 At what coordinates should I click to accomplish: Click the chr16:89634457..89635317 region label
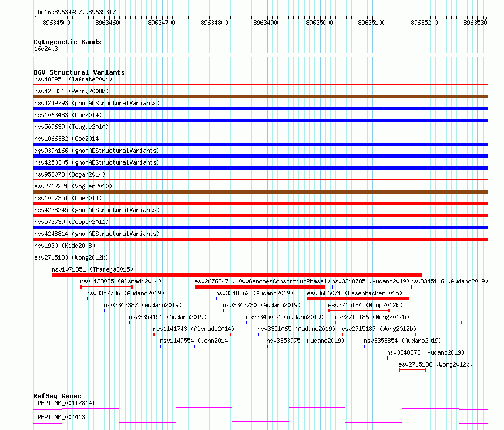point(75,12)
